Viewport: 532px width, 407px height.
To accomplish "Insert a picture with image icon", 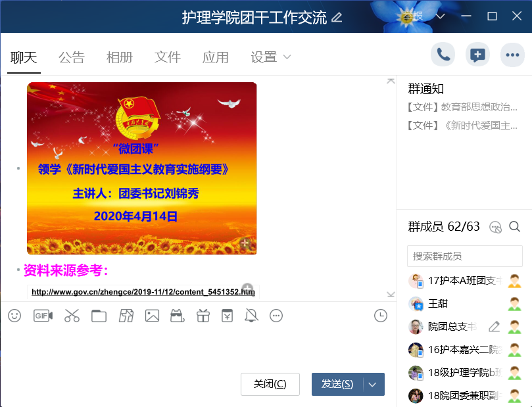I will coord(152,316).
